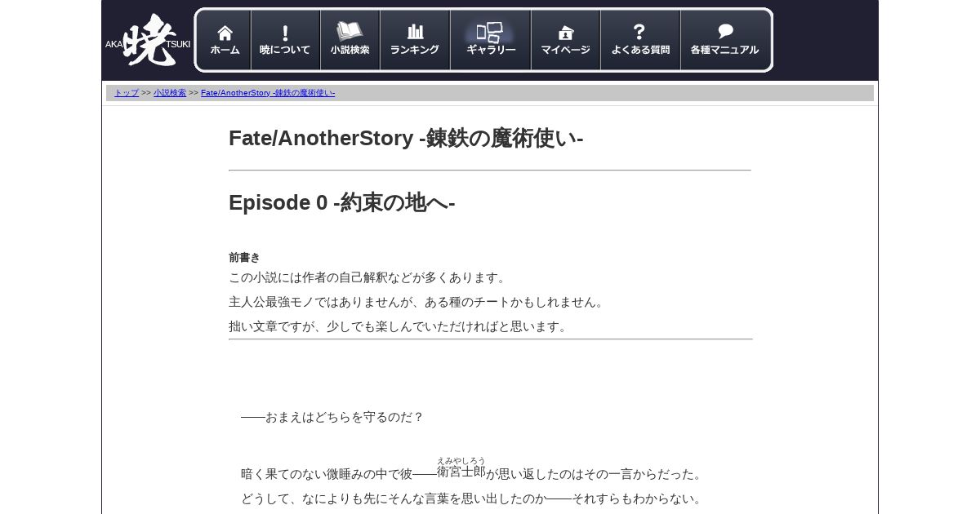Go to ホーム via the house icon

coord(225,40)
